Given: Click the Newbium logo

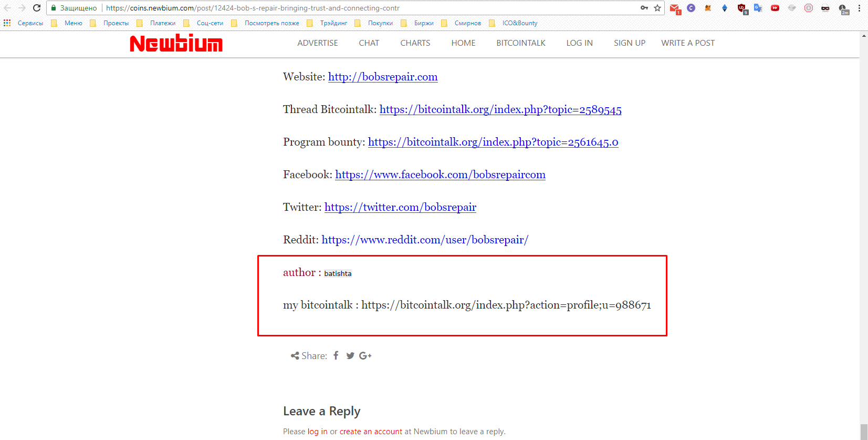Looking at the screenshot, I should click(176, 43).
